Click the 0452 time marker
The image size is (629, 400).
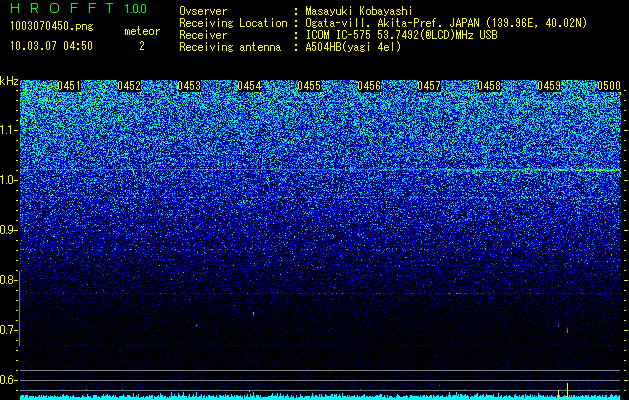(129, 86)
